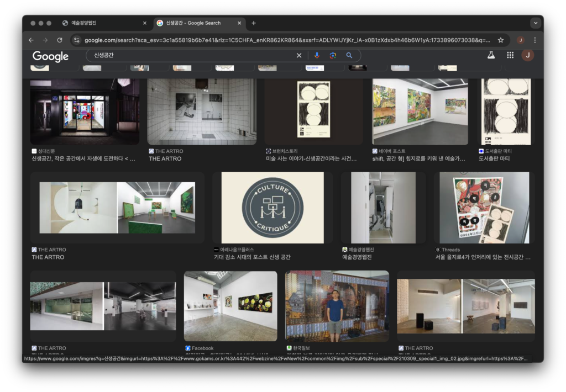Click the voice search microphone icon
Screen dimensions: 566x392
click(317, 55)
